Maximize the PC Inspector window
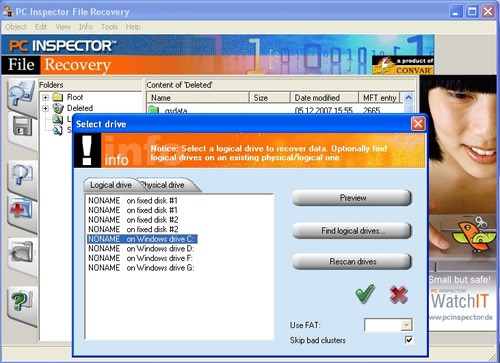 (472, 12)
